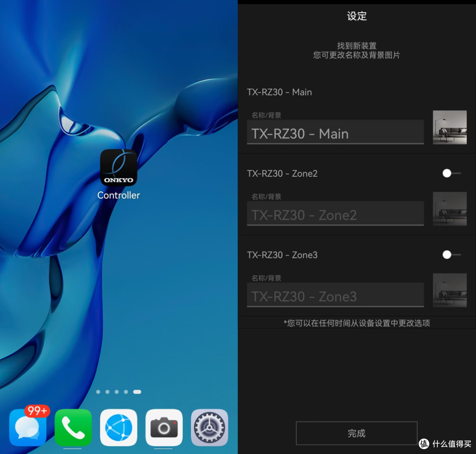
Task: Change the Zone2 background thumbnail
Action: point(450,208)
